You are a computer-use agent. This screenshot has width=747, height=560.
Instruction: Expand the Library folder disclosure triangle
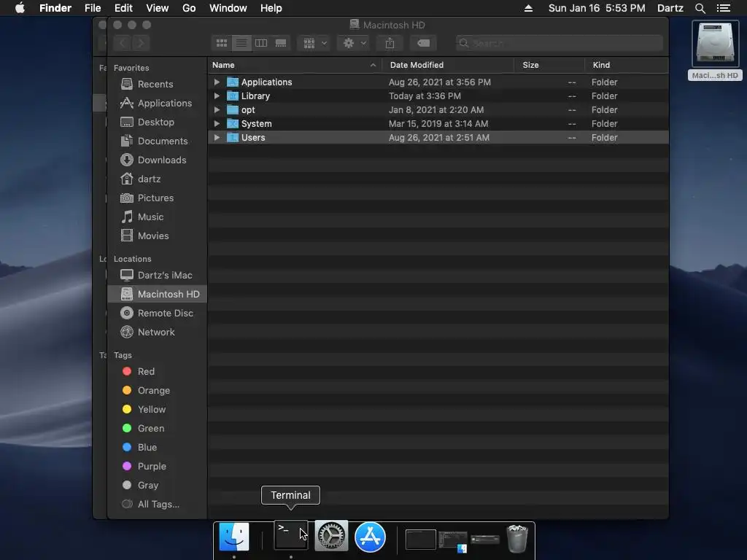[217, 96]
